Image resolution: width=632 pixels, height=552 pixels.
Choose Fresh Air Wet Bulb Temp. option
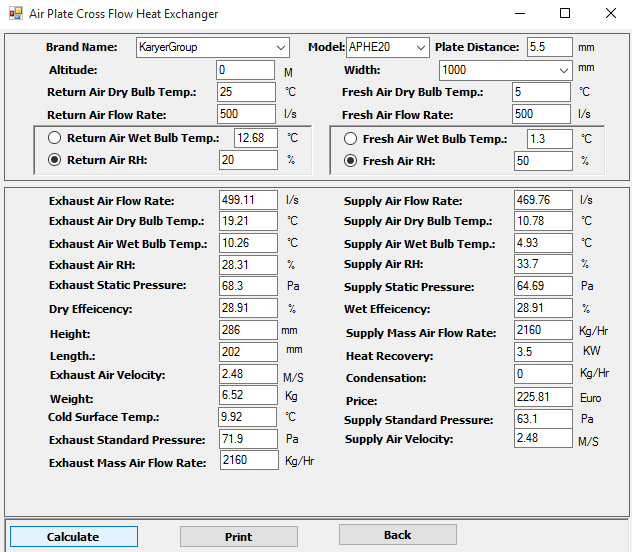coord(350,139)
